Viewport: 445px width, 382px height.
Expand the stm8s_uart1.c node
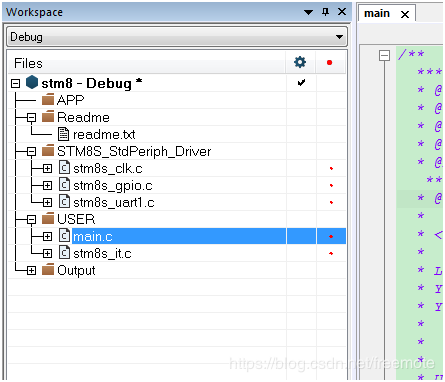47,202
